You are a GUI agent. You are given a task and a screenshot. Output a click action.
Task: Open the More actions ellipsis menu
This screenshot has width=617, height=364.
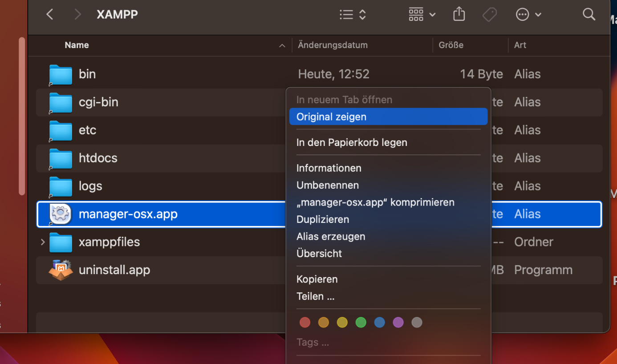528,15
